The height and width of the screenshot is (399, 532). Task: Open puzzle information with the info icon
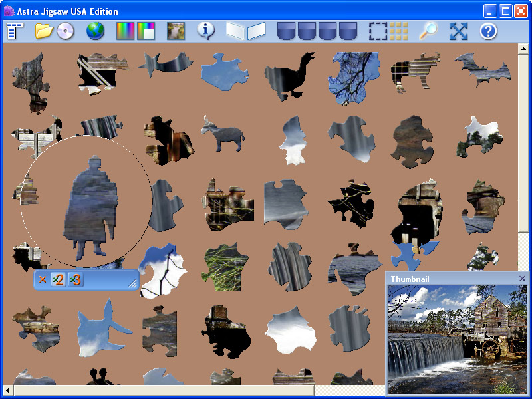205,30
